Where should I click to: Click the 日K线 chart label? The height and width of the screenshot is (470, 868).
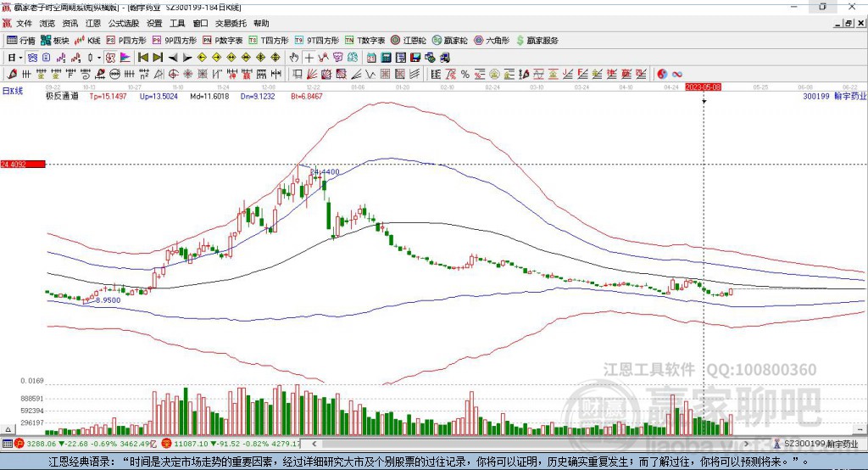point(12,91)
